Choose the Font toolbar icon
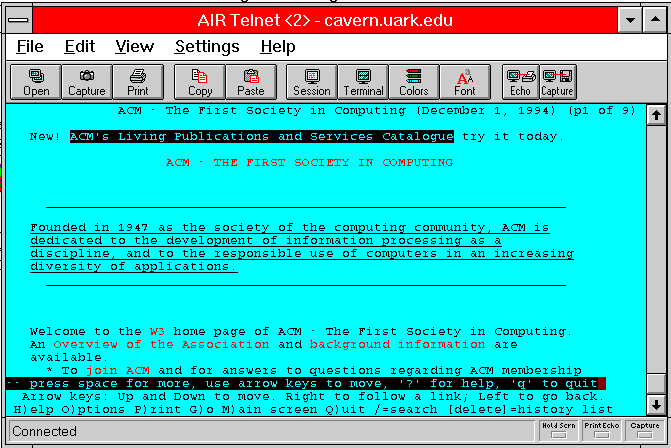Viewport: 671px width, 448px height. coord(465,82)
